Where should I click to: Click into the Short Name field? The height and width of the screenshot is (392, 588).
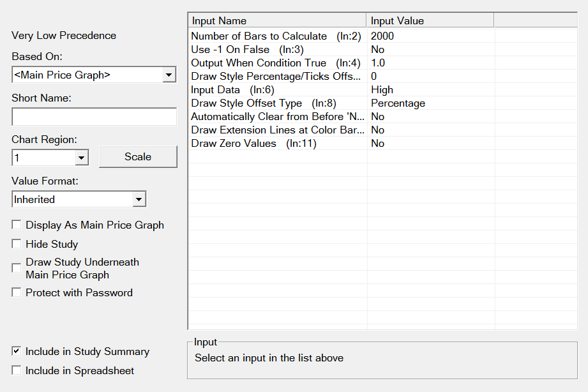94,117
